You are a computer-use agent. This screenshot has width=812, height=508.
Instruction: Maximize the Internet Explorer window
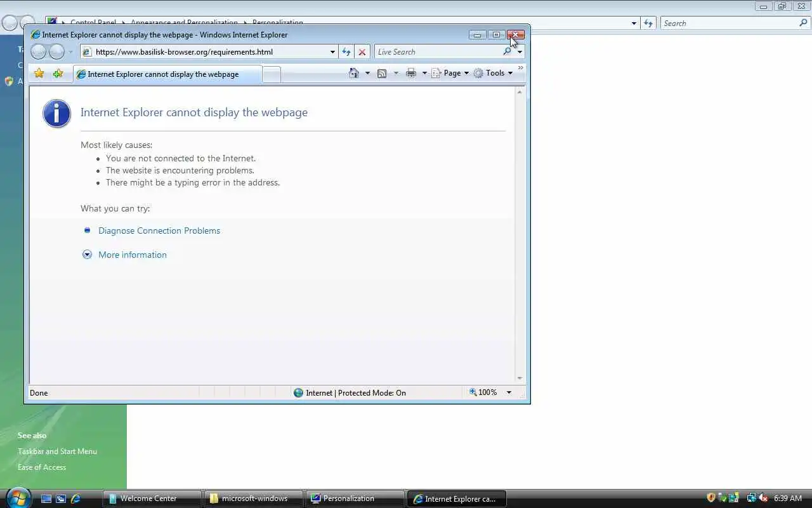click(496, 35)
